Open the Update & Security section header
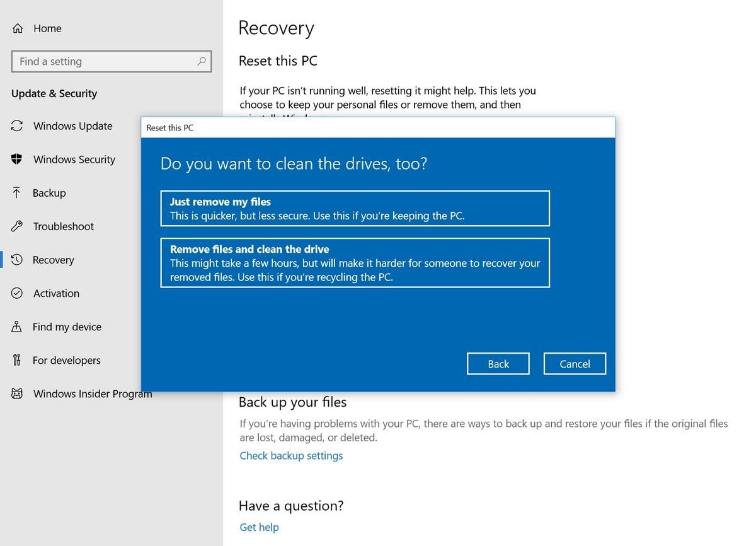The width and height of the screenshot is (756, 546). click(54, 93)
